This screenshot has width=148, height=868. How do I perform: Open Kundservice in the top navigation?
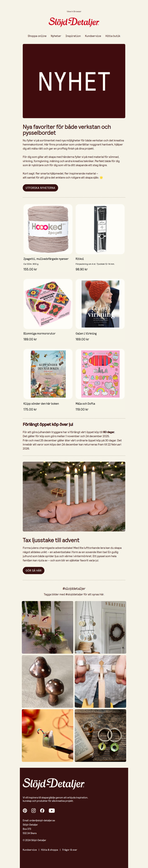pyautogui.click(x=93, y=36)
